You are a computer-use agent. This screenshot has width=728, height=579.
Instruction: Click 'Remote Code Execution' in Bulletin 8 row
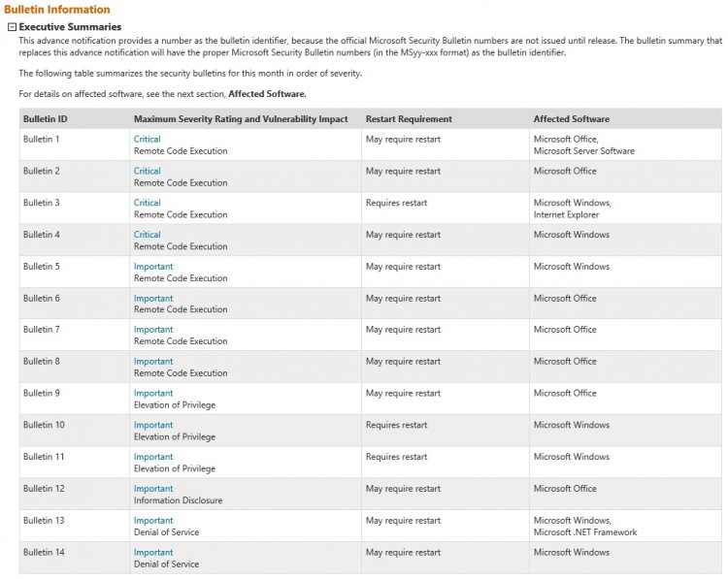coord(181,373)
